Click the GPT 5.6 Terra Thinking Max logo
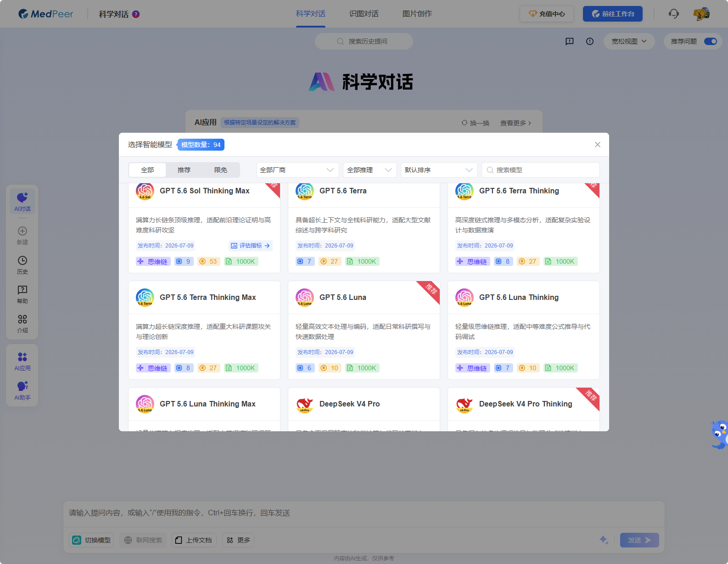The height and width of the screenshot is (564, 728). click(145, 298)
